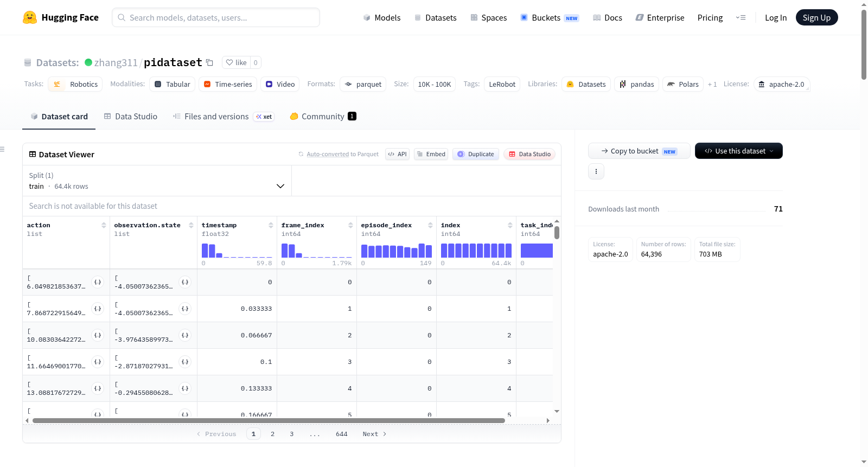Click the table horizontal scrollbar
Viewport: 868px width, 467px height.
pos(269,420)
